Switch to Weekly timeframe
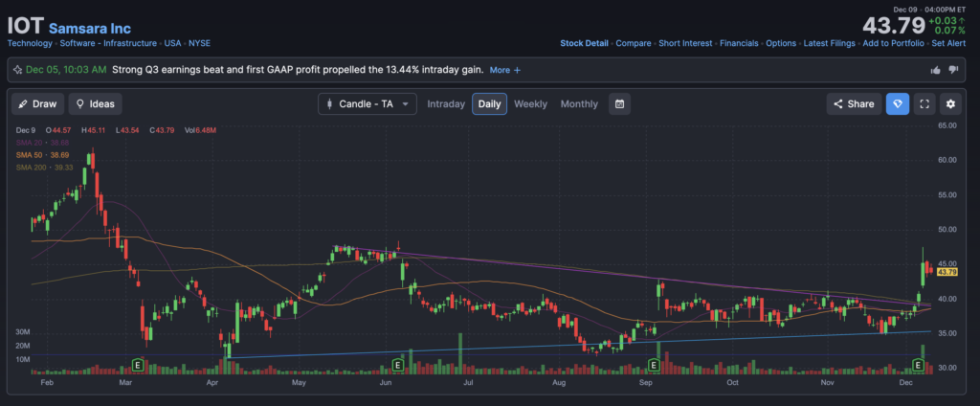 coord(530,103)
